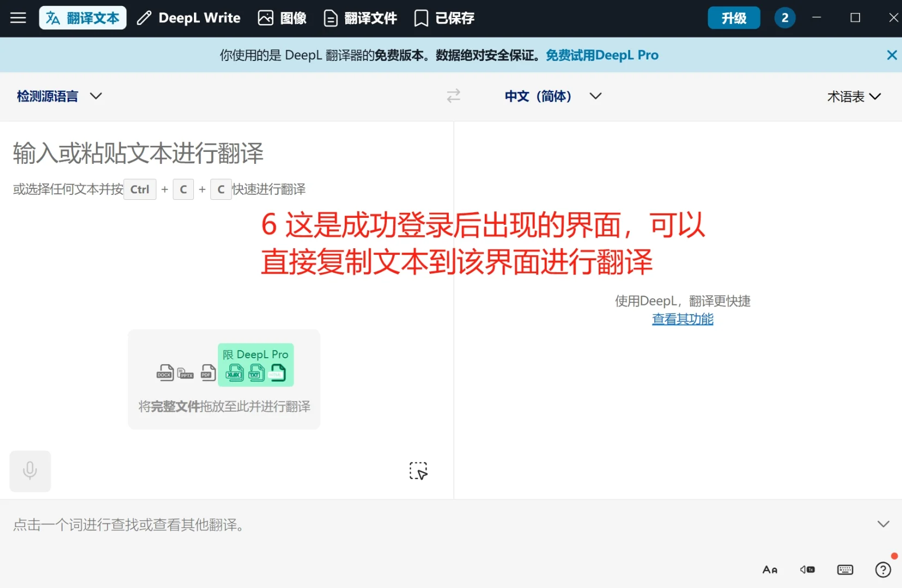Image resolution: width=902 pixels, height=588 pixels.
Task: Open the hamburger menu
Action: click(x=18, y=18)
